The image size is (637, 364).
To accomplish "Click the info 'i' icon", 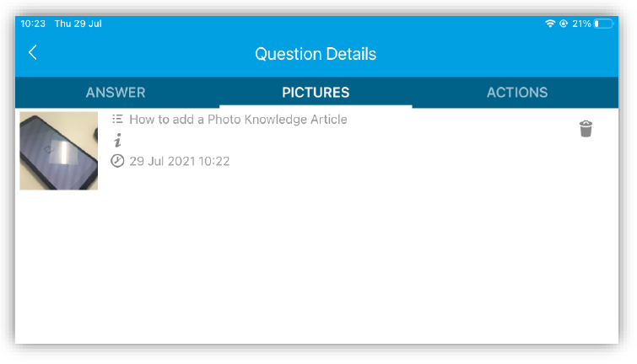I will point(118,141).
